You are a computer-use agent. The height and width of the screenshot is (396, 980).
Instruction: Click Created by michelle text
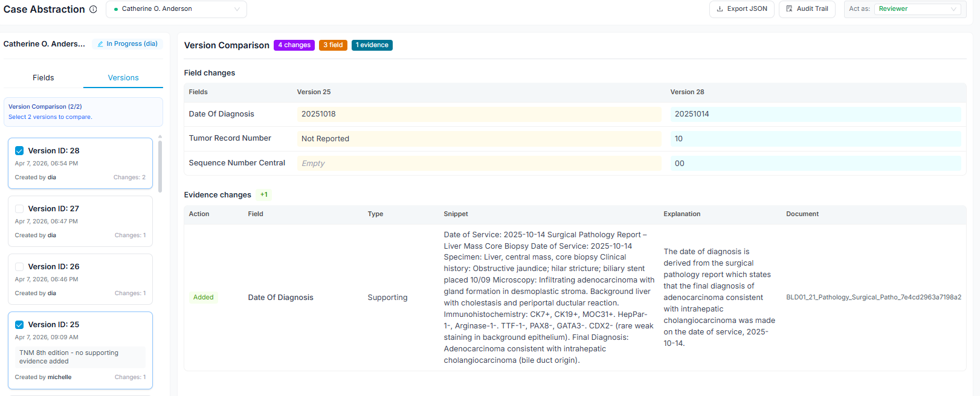[x=43, y=377]
